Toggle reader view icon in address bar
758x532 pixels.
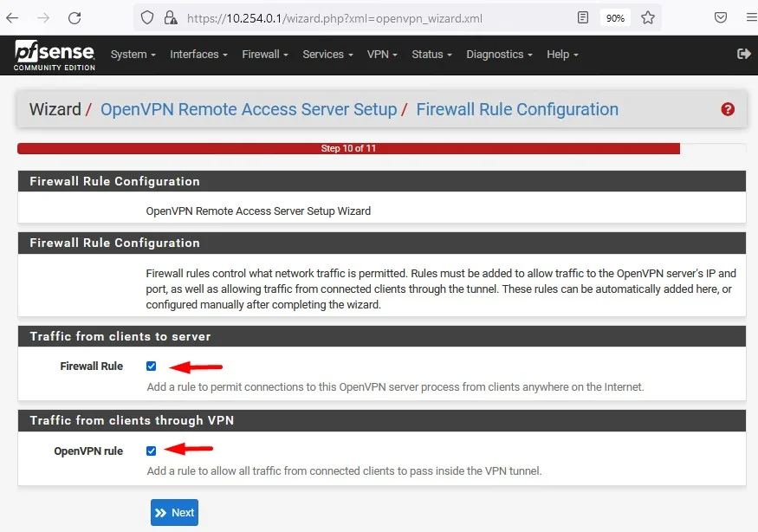pyautogui.click(x=583, y=18)
